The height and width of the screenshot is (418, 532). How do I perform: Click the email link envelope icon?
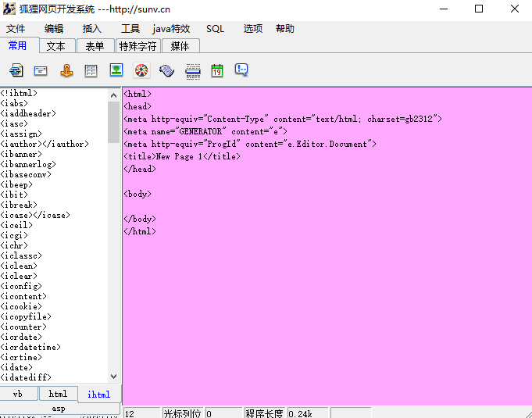click(41, 70)
